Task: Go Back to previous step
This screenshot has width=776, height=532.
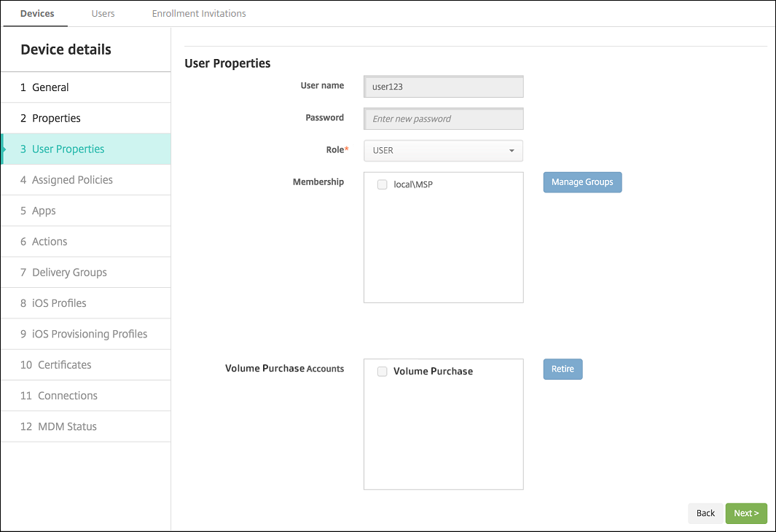Action: pyautogui.click(x=705, y=513)
